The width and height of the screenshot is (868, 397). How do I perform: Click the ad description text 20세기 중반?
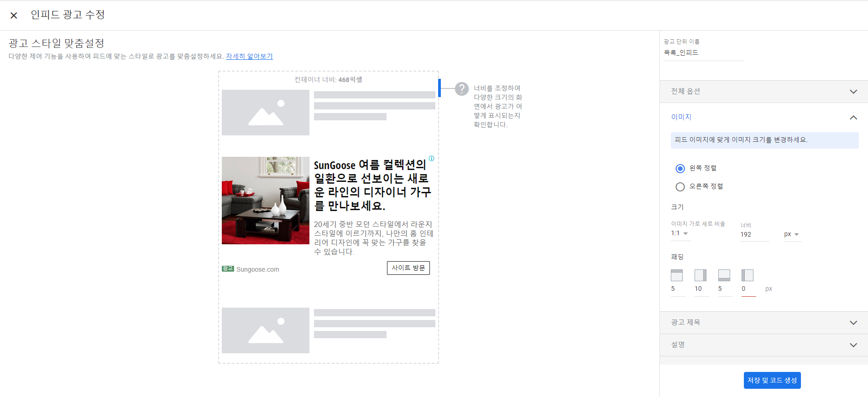click(x=373, y=238)
